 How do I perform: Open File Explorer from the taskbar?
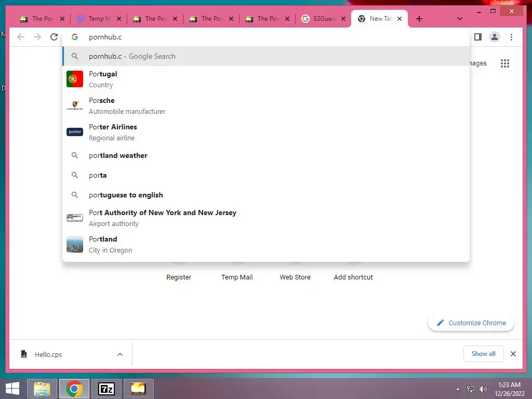pos(42,389)
